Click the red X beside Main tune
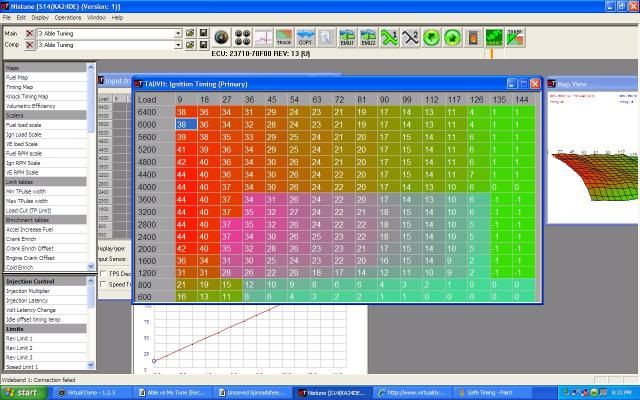Screen dimensions: 640x400 (30, 33)
